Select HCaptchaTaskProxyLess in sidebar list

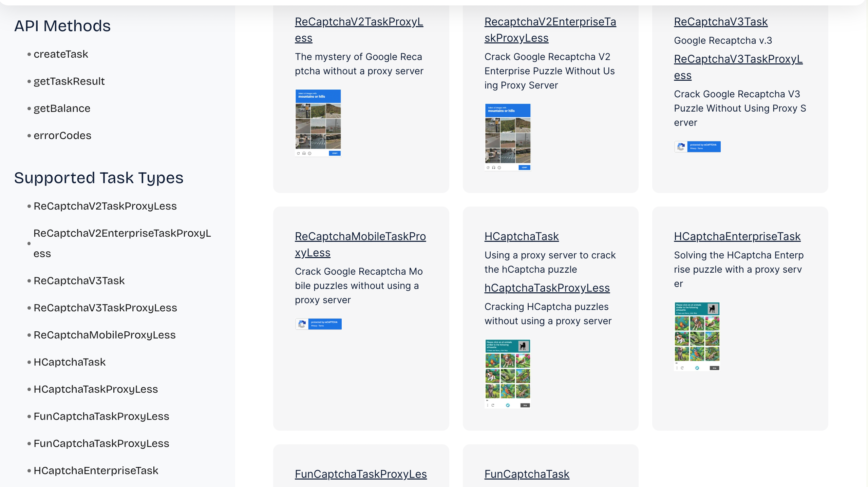(x=96, y=389)
